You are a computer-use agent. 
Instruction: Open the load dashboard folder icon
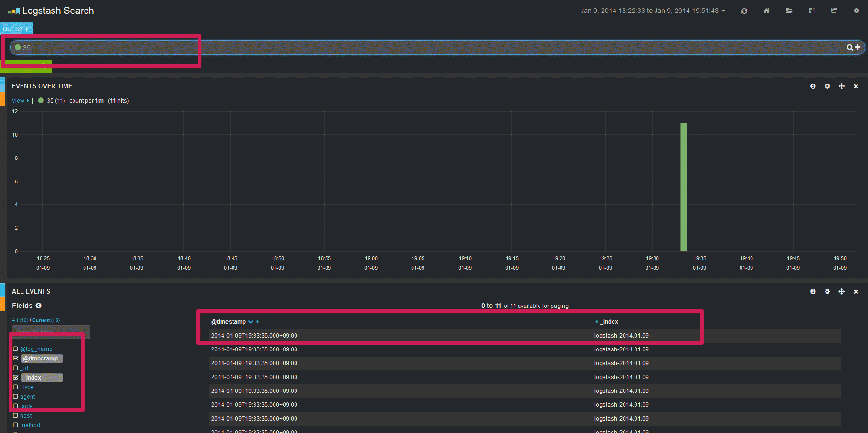(789, 11)
